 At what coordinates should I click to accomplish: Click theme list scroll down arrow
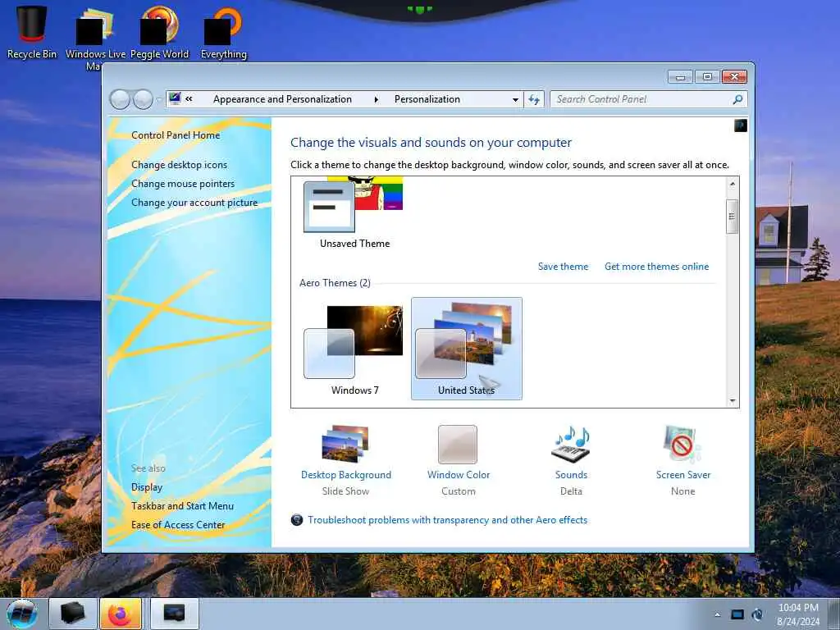click(732, 400)
